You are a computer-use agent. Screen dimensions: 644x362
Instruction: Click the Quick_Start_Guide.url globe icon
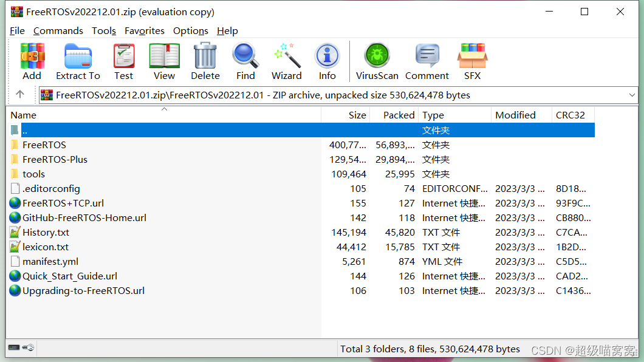tap(15, 276)
